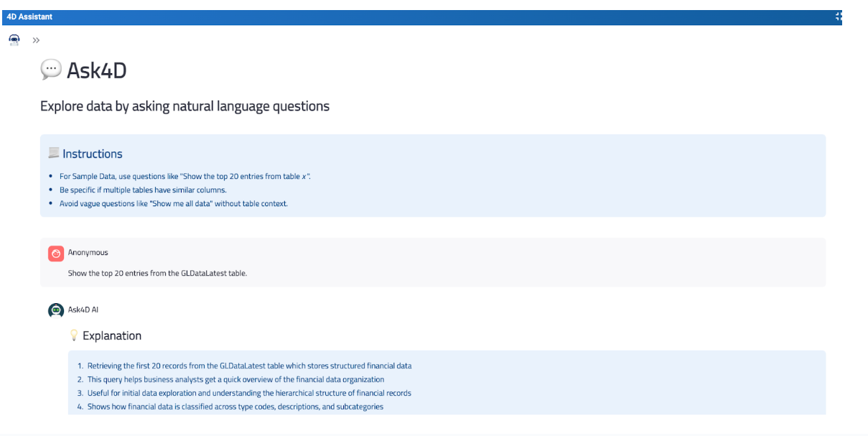Click the Anonymous user avatar icon
The height and width of the screenshot is (436, 868).
tap(55, 253)
